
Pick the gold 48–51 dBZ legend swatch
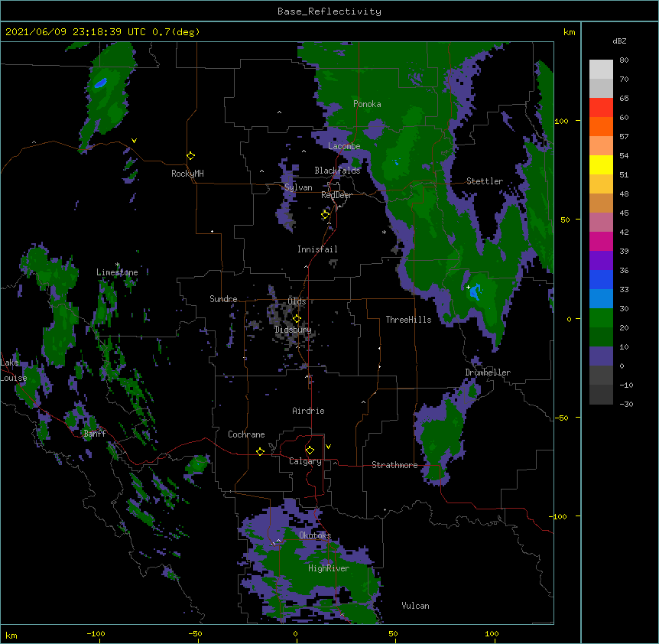[x=601, y=184]
